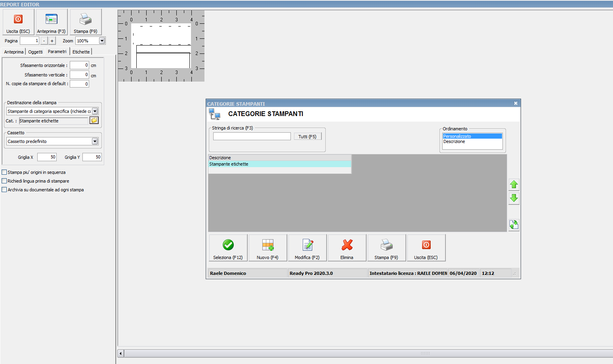Click the Pagina number field
This screenshot has width=613, height=364.
tap(30, 41)
